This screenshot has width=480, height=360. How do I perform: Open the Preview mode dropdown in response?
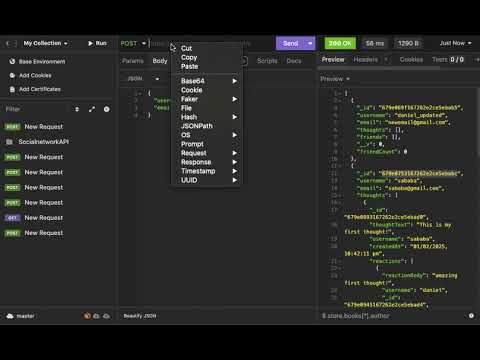click(335, 79)
